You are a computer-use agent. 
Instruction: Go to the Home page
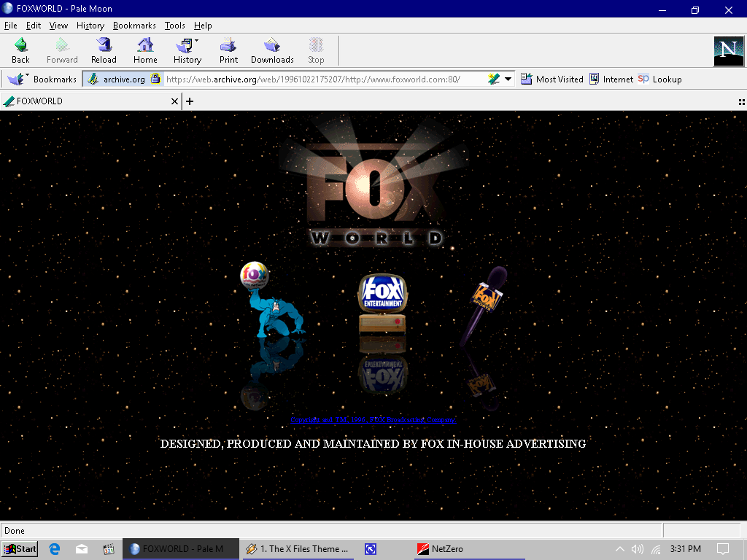(x=145, y=50)
